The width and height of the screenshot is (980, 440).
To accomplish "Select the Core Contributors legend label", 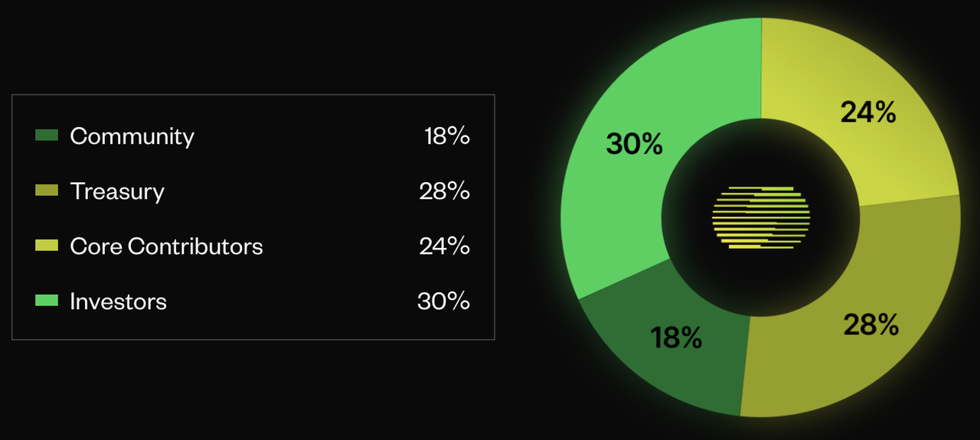I will coord(166,246).
